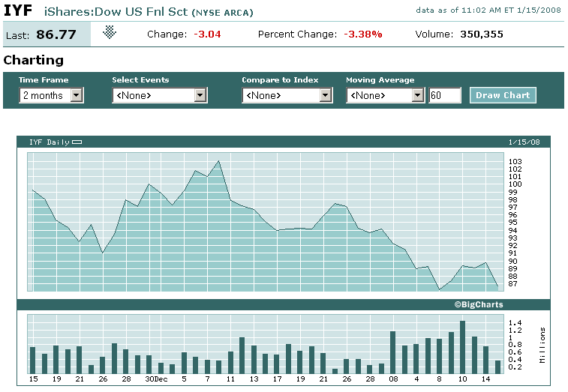Click the IYF Daily legend swatch

point(77,142)
